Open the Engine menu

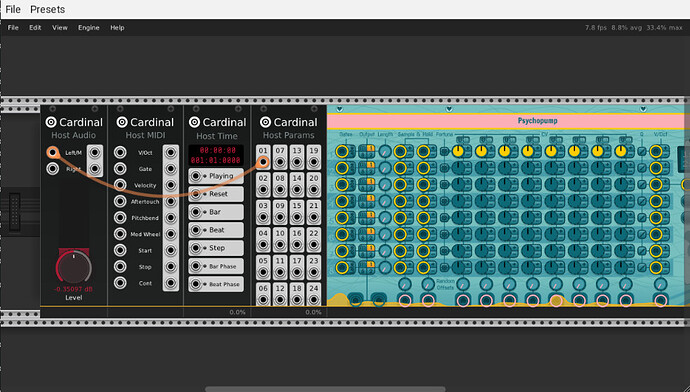tap(88, 27)
